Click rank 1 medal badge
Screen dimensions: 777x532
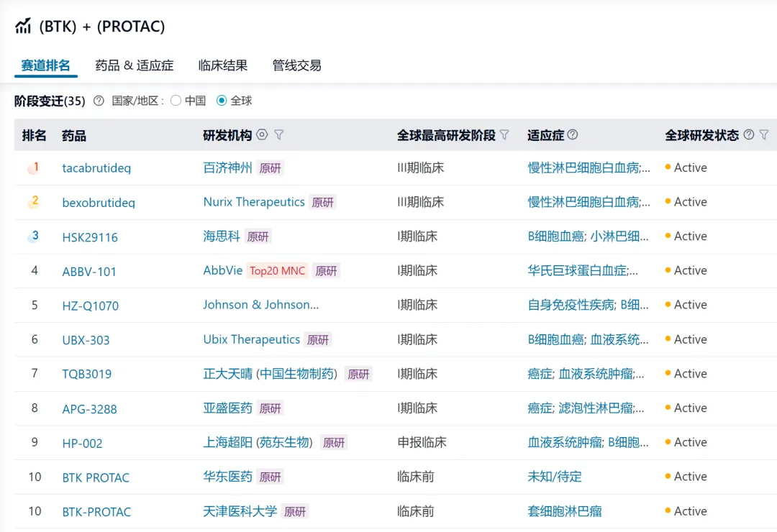[x=34, y=168]
